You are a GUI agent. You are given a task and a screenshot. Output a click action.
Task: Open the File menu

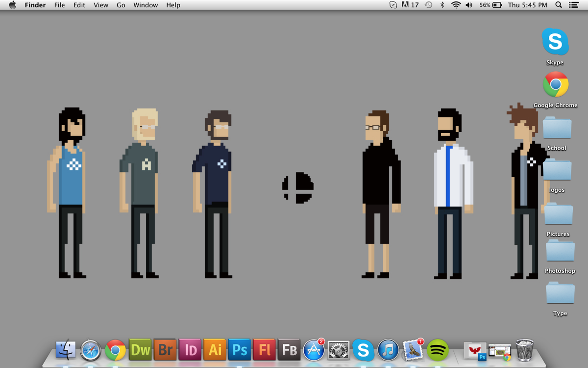point(59,5)
